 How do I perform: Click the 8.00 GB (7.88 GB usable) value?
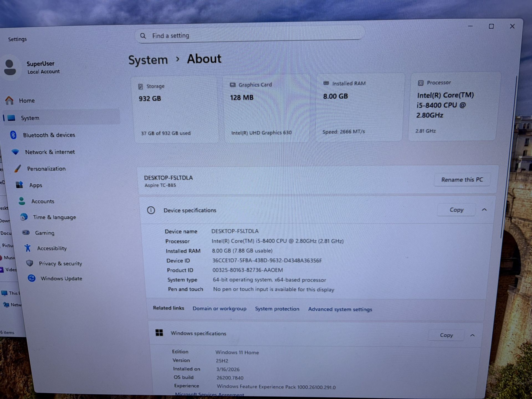tap(242, 251)
